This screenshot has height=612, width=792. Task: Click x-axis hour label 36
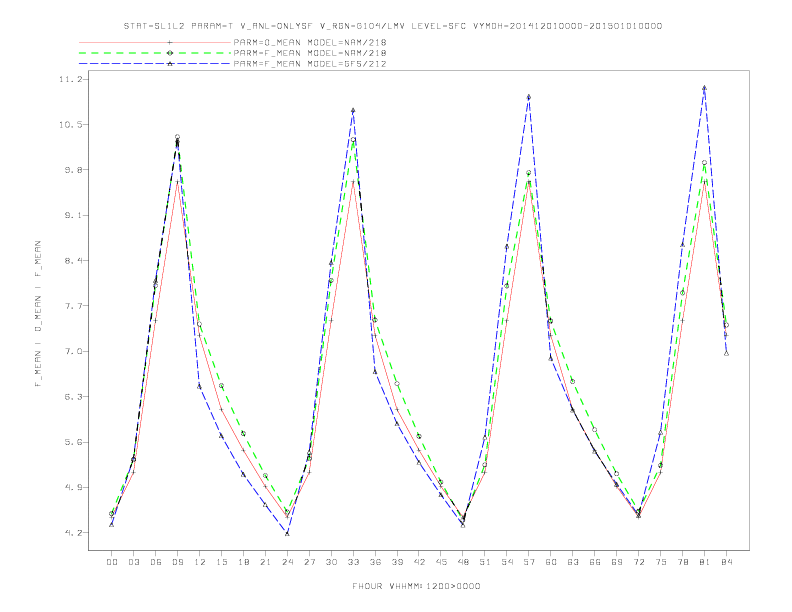click(375, 562)
